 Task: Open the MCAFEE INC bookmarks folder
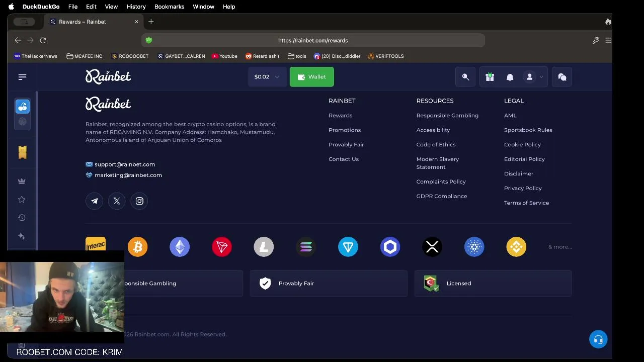[x=84, y=56]
